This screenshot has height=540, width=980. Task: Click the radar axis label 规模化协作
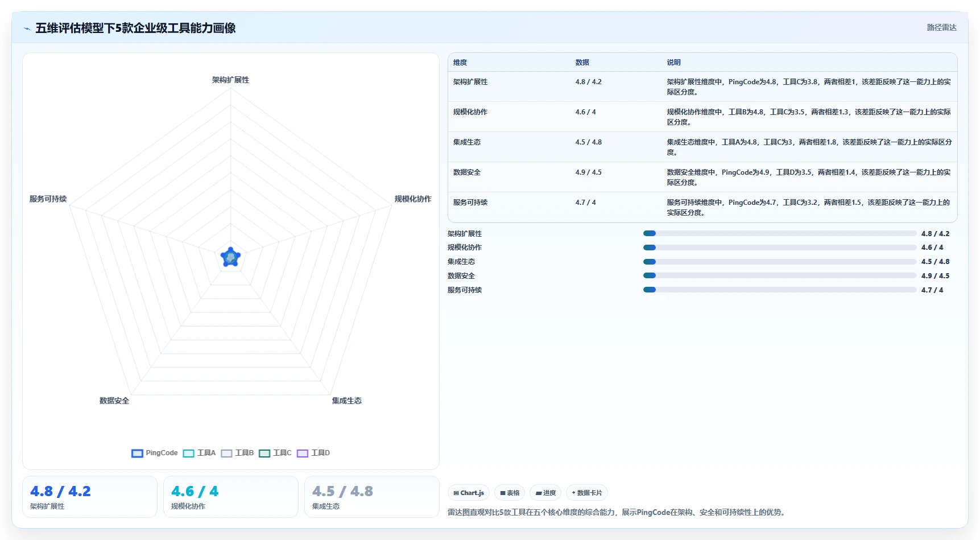coord(413,199)
